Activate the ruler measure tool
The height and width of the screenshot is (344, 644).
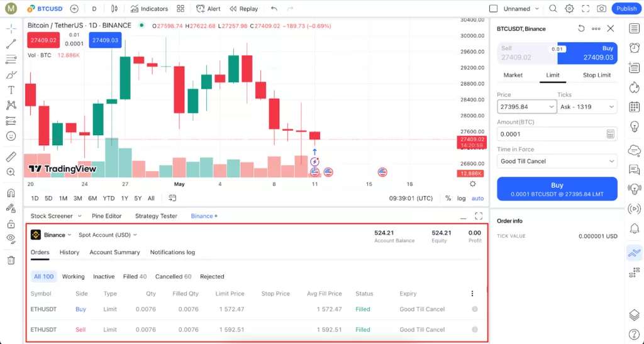point(11,157)
